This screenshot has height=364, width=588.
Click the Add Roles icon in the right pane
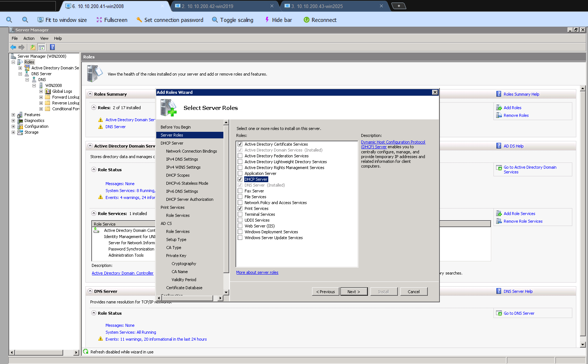(x=499, y=108)
